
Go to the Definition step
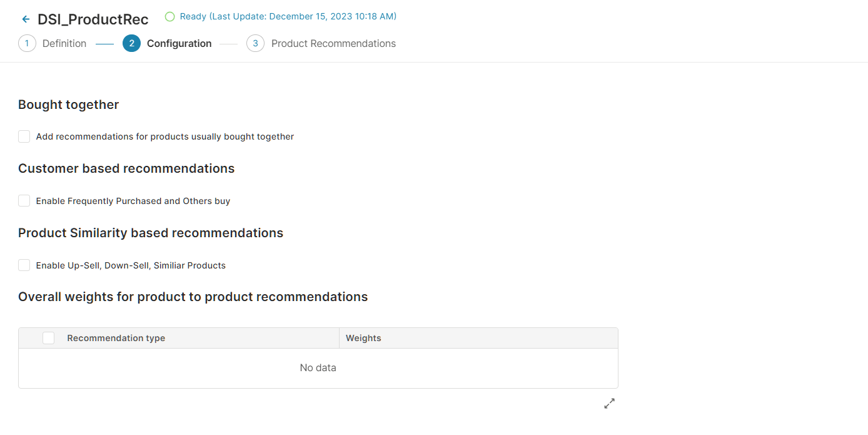click(64, 44)
